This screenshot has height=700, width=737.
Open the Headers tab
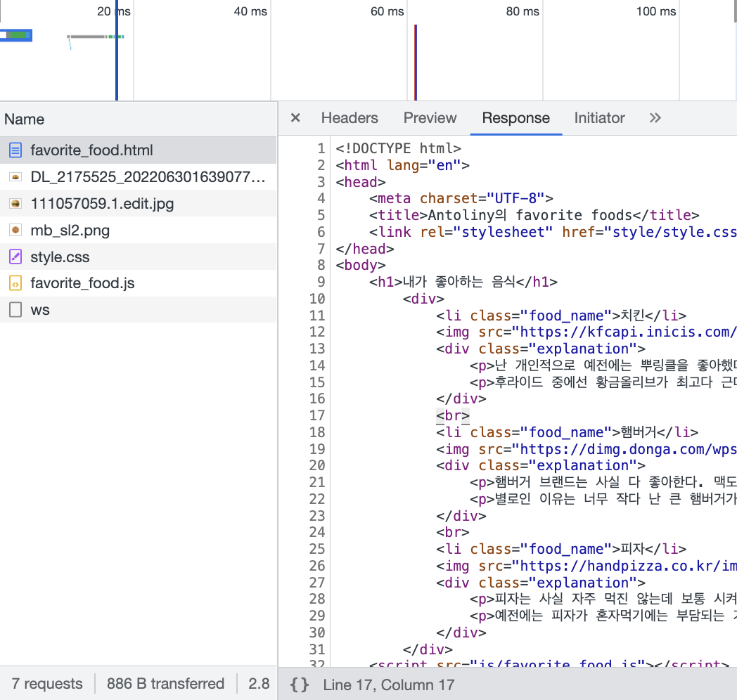coord(350,117)
